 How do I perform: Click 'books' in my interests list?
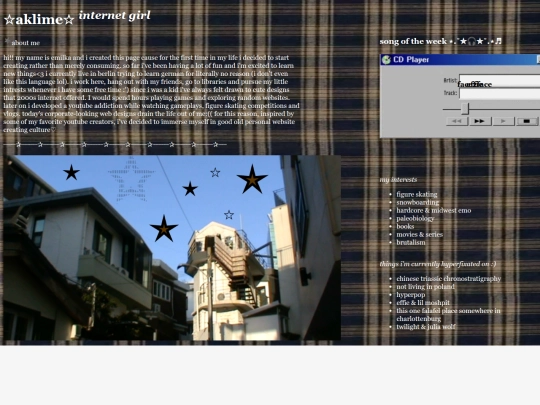click(x=405, y=226)
